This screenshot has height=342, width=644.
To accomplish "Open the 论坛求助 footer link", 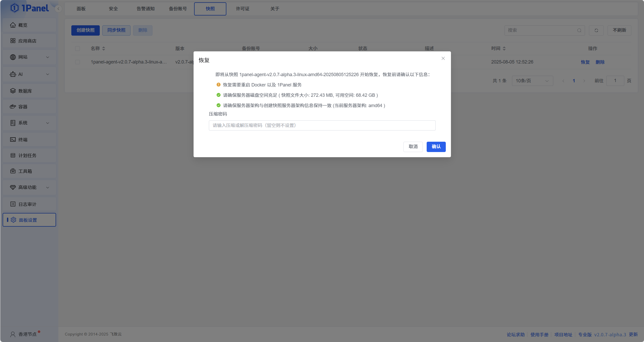I will (516, 335).
